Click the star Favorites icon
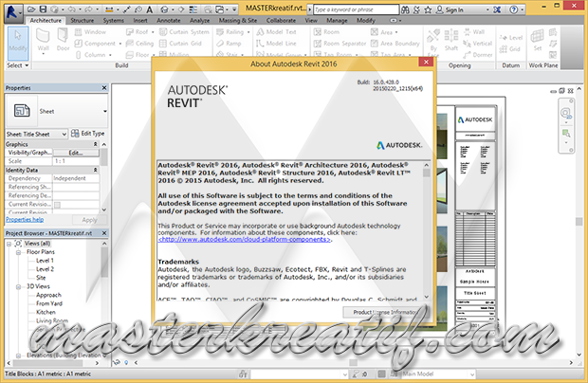This screenshot has width=588, height=383. pyautogui.click(x=428, y=9)
